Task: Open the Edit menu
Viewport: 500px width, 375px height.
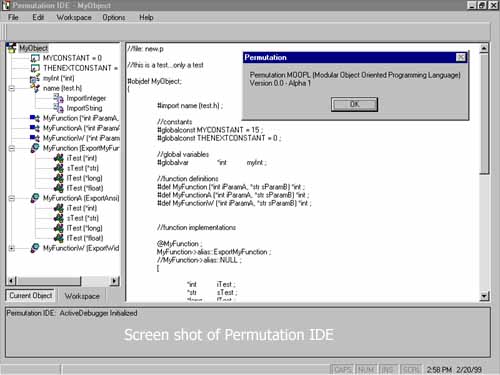Action: pos(38,17)
